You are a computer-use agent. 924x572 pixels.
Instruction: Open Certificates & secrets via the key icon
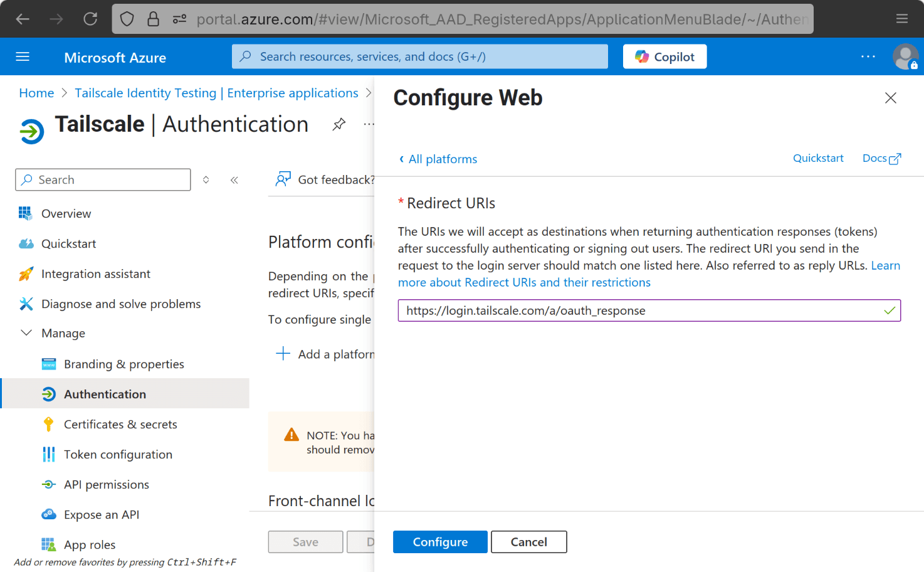click(50, 424)
